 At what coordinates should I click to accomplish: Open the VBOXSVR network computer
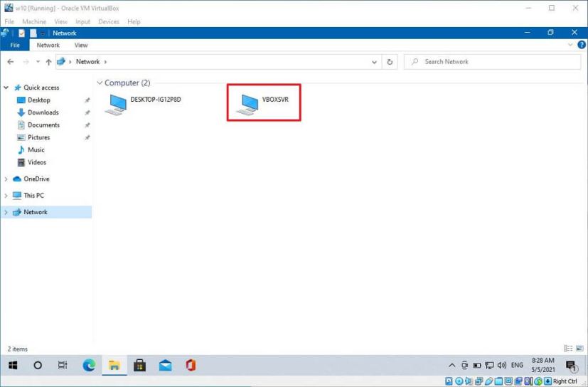tap(263, 104)
